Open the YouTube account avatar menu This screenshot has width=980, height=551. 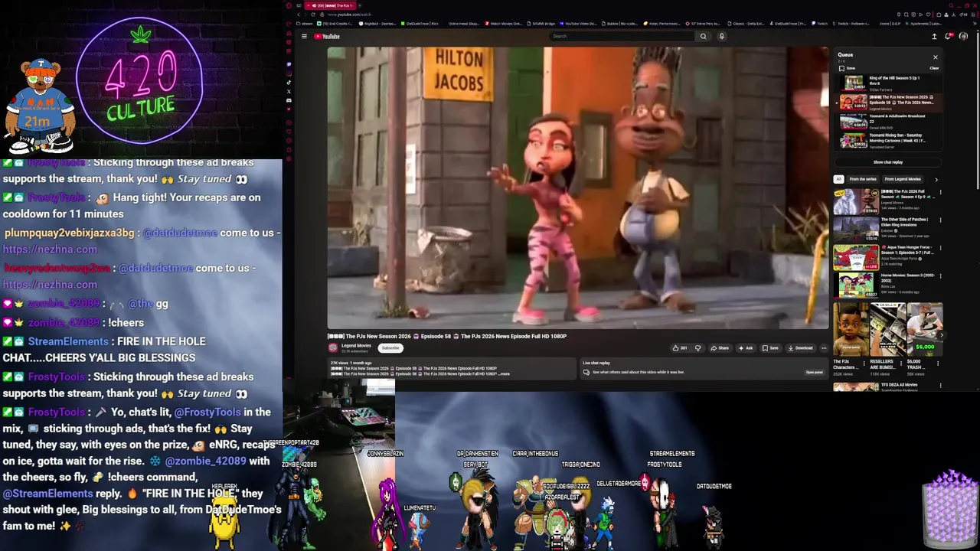pos(963,36)
